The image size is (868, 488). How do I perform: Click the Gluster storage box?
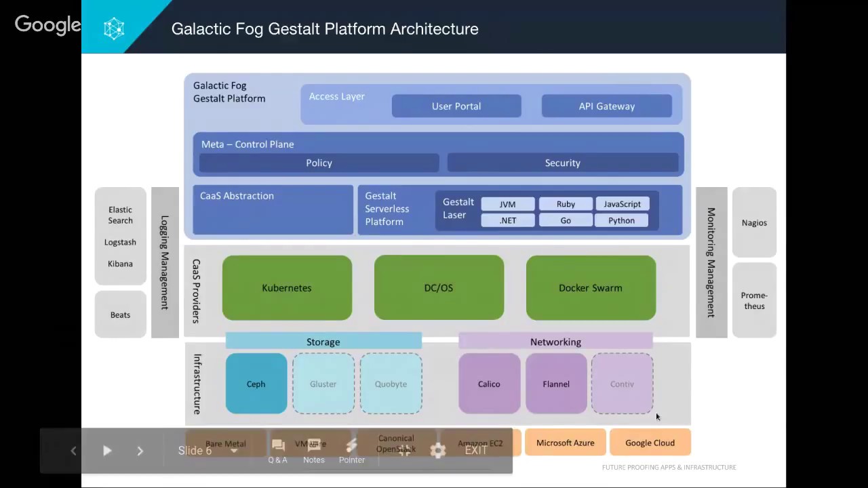coord(323,384)
